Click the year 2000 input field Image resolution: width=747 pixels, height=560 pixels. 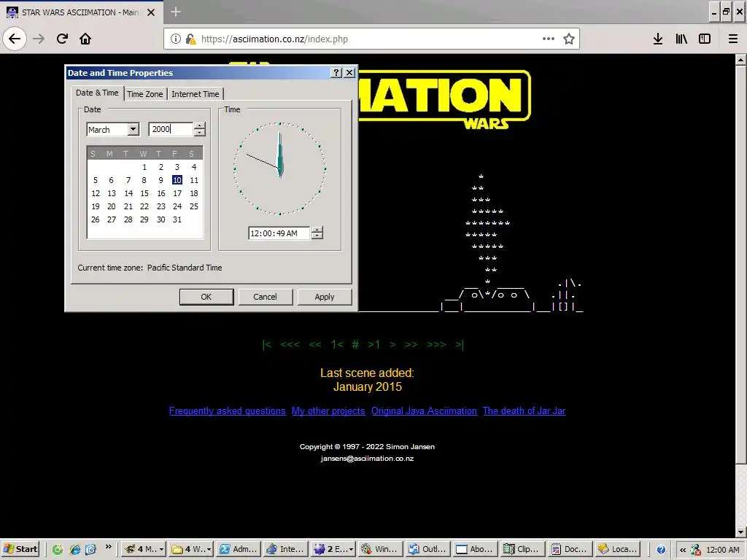171,129
